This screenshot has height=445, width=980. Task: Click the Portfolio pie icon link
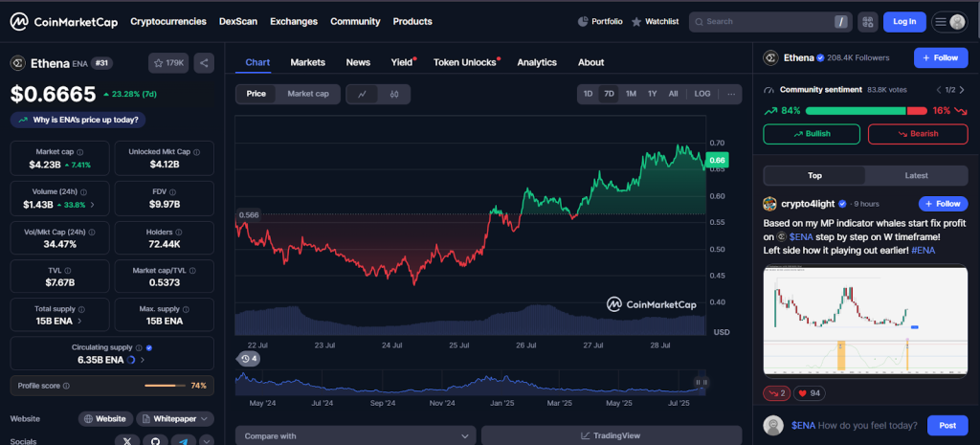tap(599, 21)
